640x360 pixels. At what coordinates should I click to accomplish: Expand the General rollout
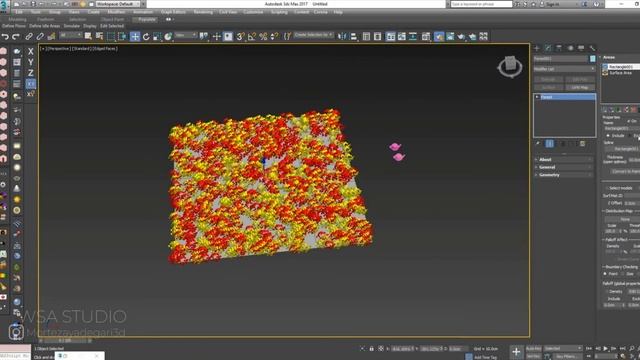[x=564, y=167]
